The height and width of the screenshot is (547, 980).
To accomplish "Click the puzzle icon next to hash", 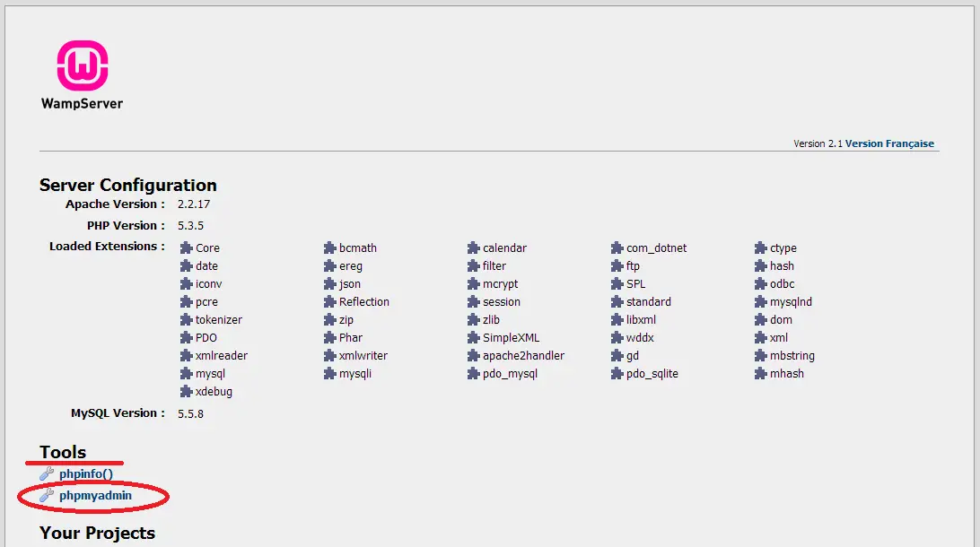I will [x=761, y=266].
